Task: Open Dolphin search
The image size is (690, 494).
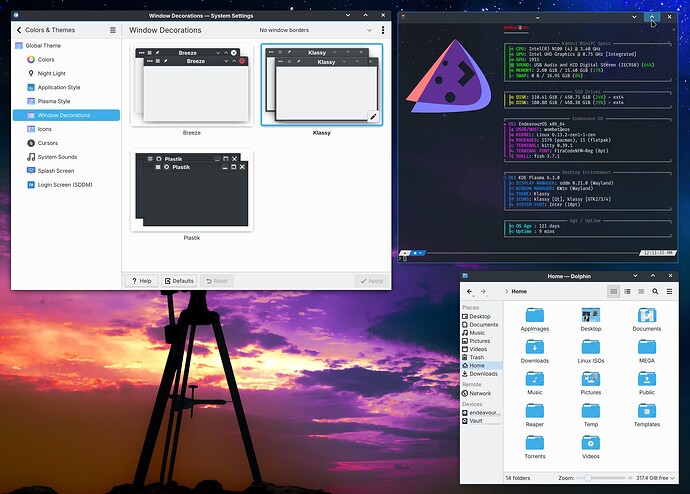Action: pyautogui.click(x=655, y=291)
